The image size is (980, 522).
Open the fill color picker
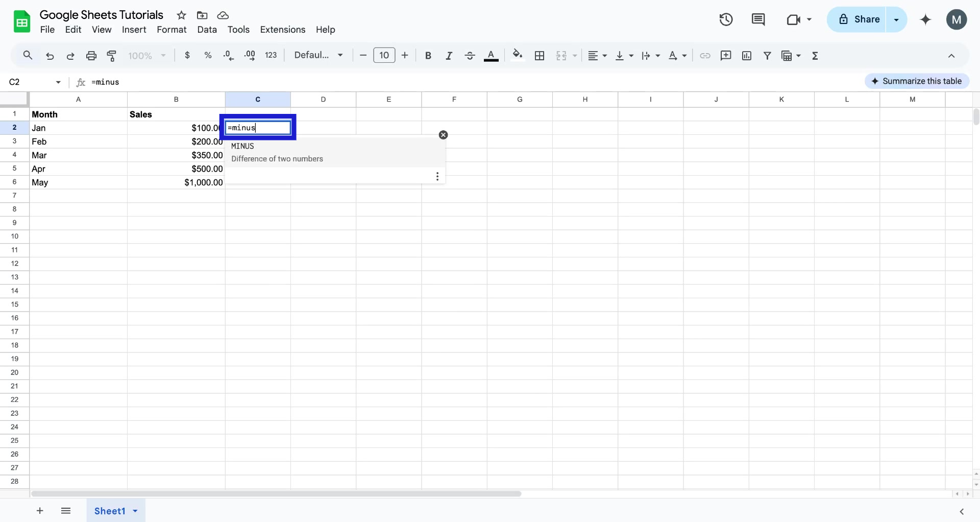pos(518,55)
